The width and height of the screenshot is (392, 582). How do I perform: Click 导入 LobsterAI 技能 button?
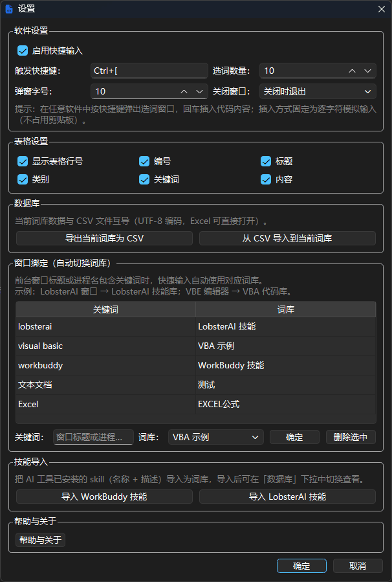pyautogui.click(x=287, y=497)
